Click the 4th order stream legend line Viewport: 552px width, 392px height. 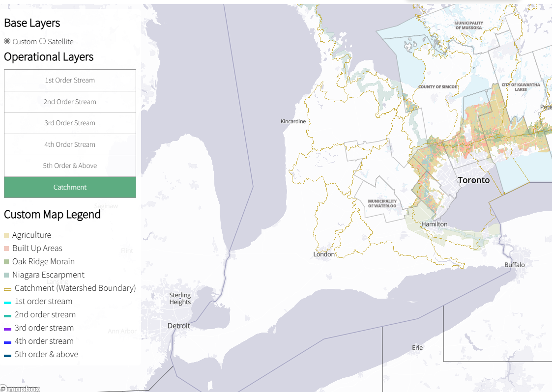pos(7,342)
